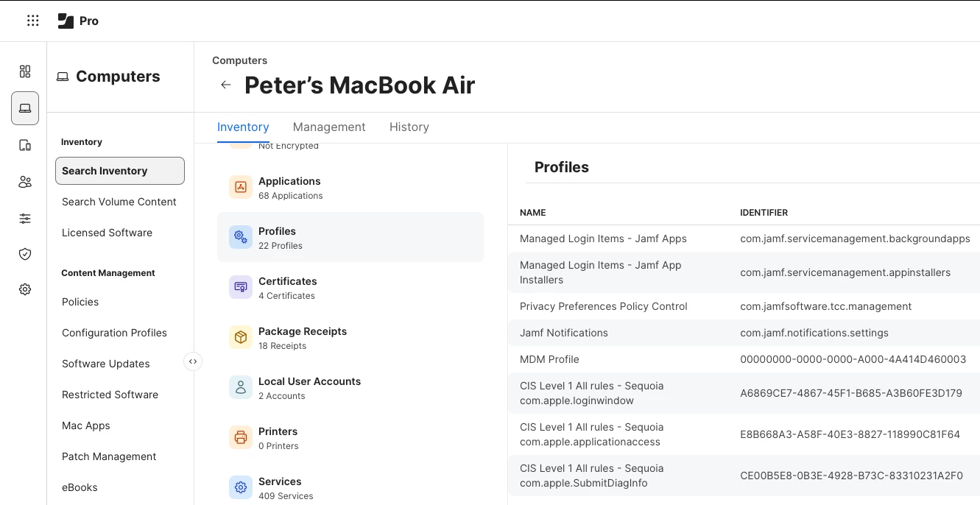Image resolution: width=980 pixels, height=505 pixels.
Task: Click the Applications category icon
Action: tap(241, 187)
